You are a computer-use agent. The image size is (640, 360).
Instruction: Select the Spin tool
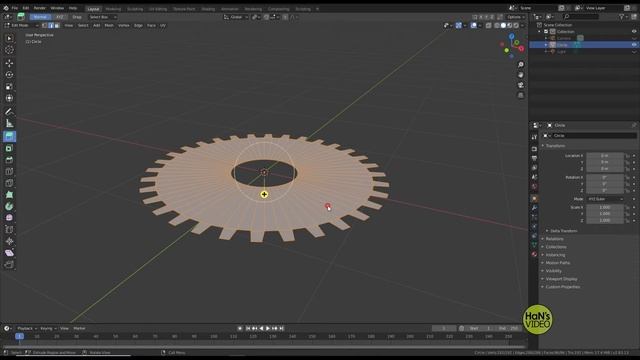pos(9,207)
